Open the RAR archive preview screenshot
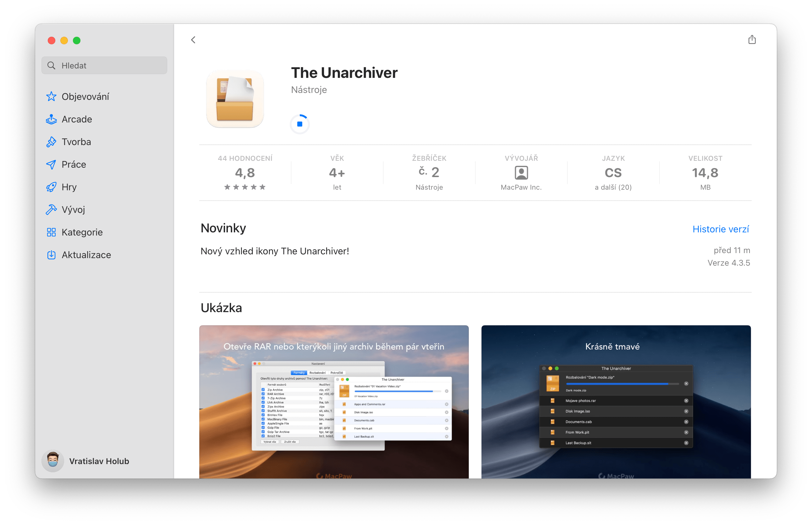 click(x=334, y=402)
